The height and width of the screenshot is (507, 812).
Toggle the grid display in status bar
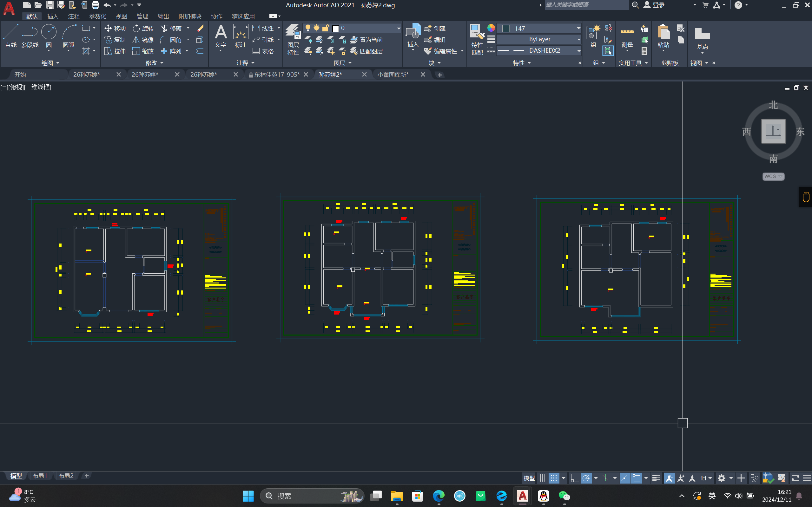pos(542,478)
